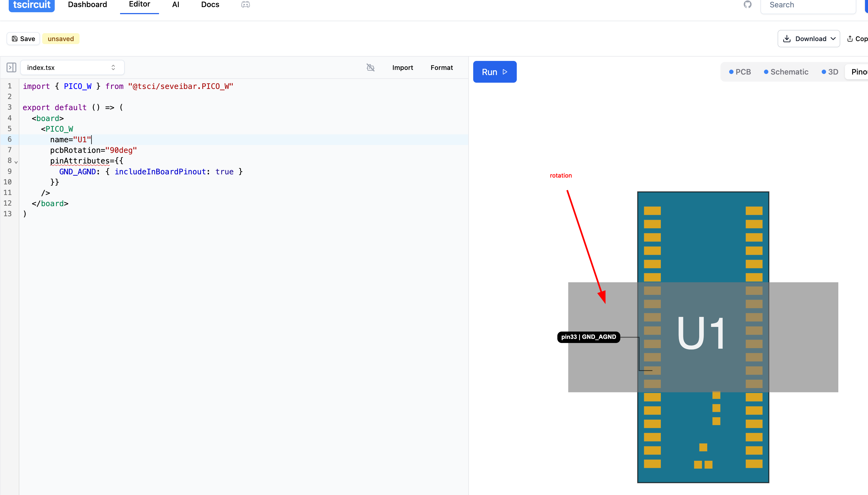
Task: Open the Dashboard page
Action: 87,5
